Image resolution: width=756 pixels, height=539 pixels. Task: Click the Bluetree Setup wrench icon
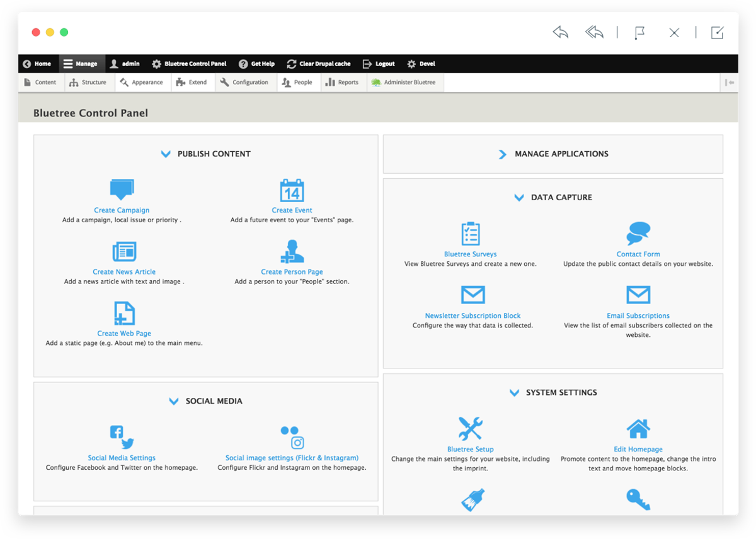point(471,428)
